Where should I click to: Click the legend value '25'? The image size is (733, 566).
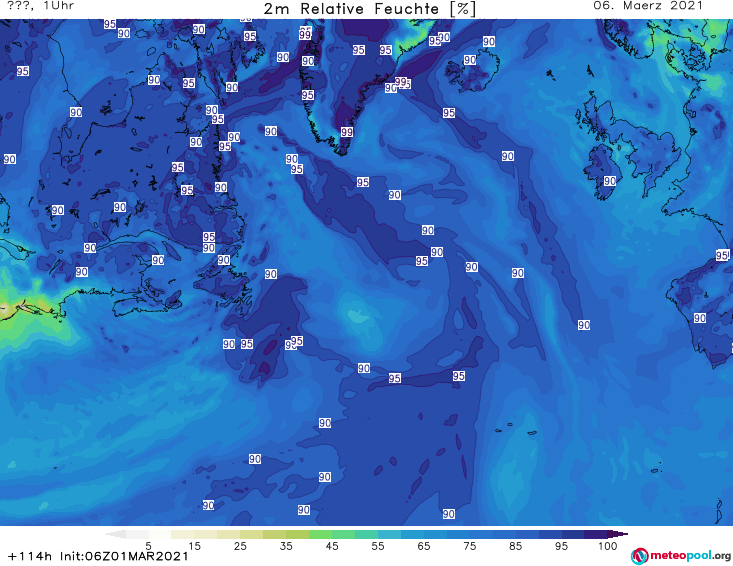coord(240,546)
